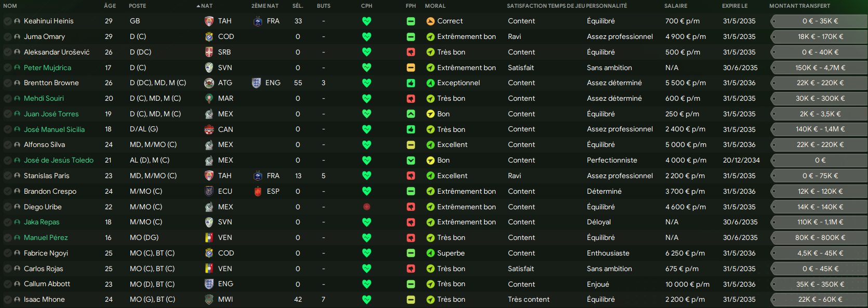868x308 pixels.
Task: Click Isaac Mhone's green heart condition icon
Action: click(x=367, y=300)
